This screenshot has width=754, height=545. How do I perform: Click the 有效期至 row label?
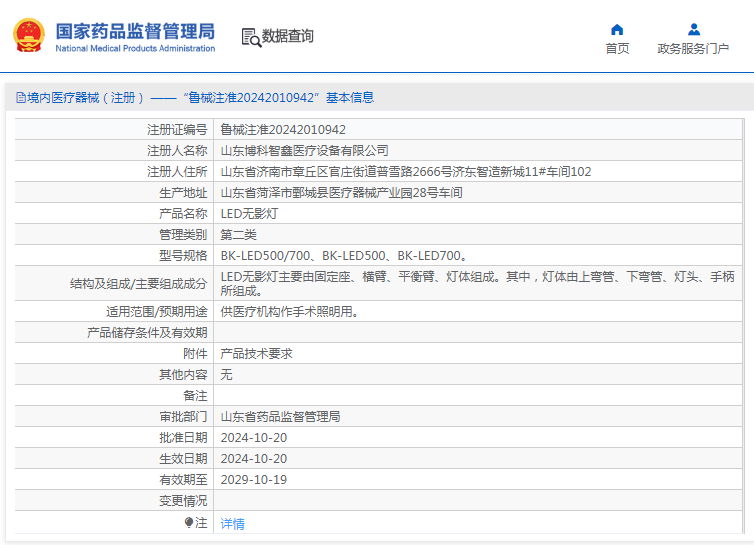tap(183, 480)
